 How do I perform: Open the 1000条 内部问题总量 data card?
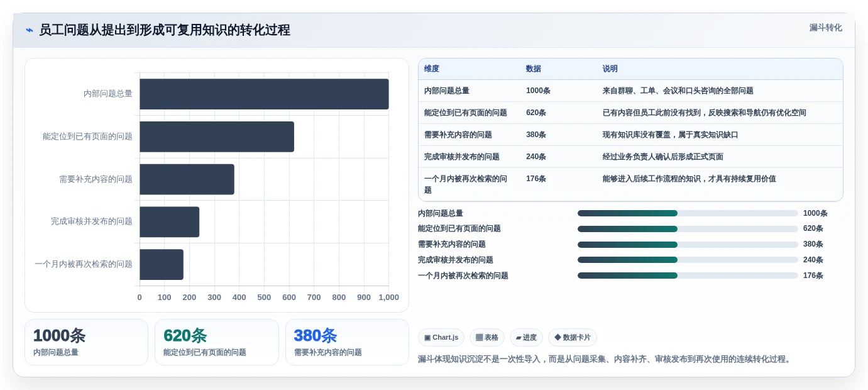tap(86, 342)
